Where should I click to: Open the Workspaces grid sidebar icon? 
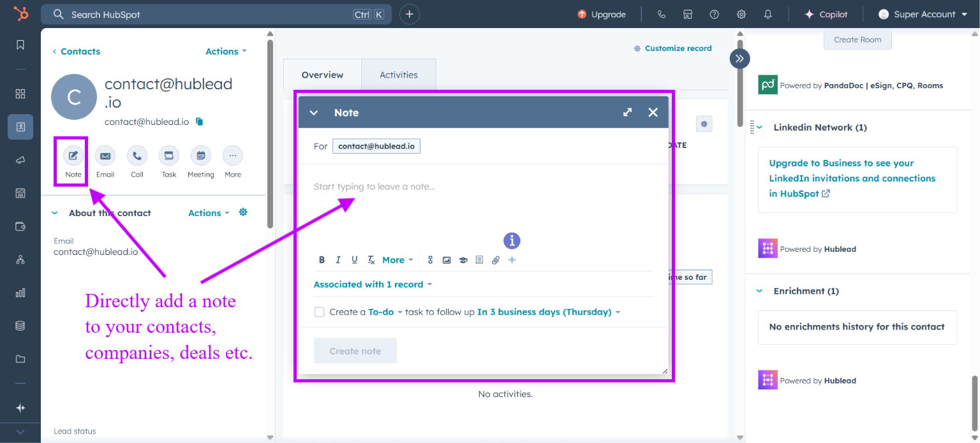[x=20, y=94]
